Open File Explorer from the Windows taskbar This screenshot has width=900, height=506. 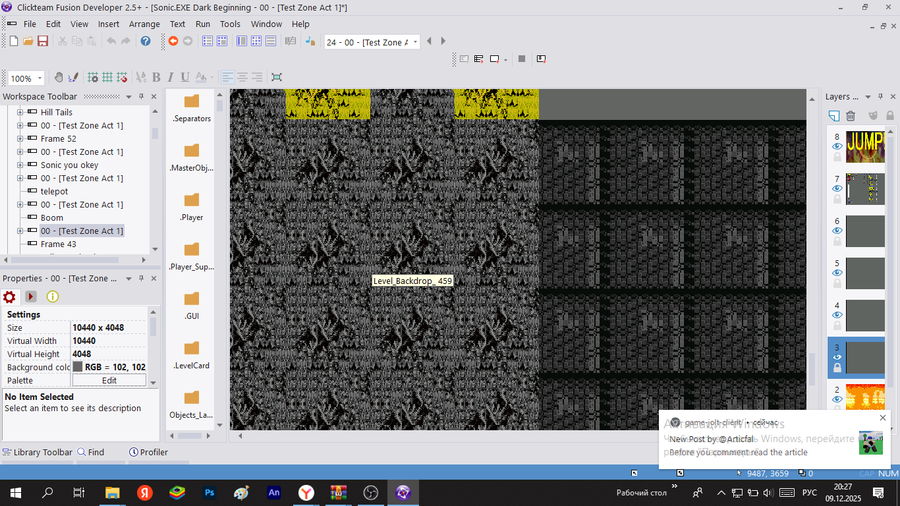coord(112,493)
